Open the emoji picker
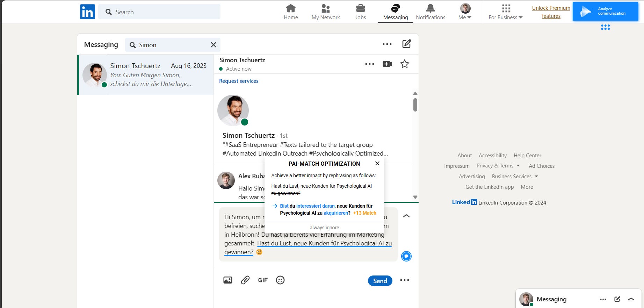The height and width of the screenshot is (308, 644). (280, 280)
